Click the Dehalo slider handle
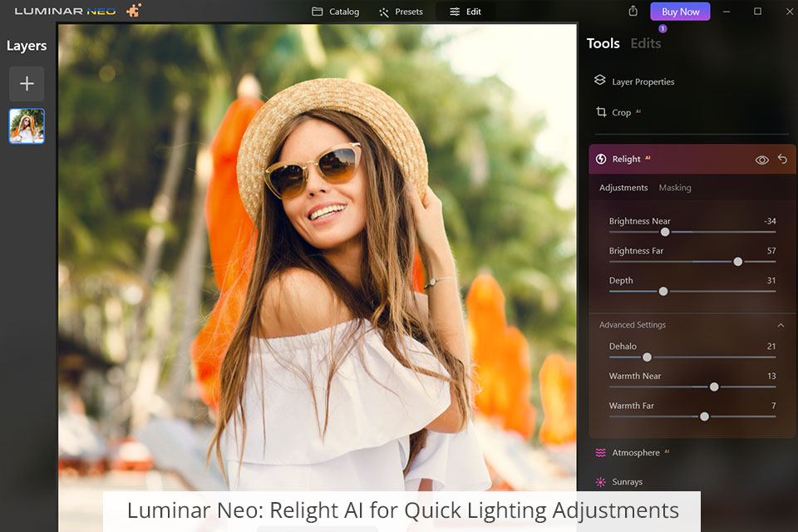Screen dimensions: 798x532 click(647, 357)
